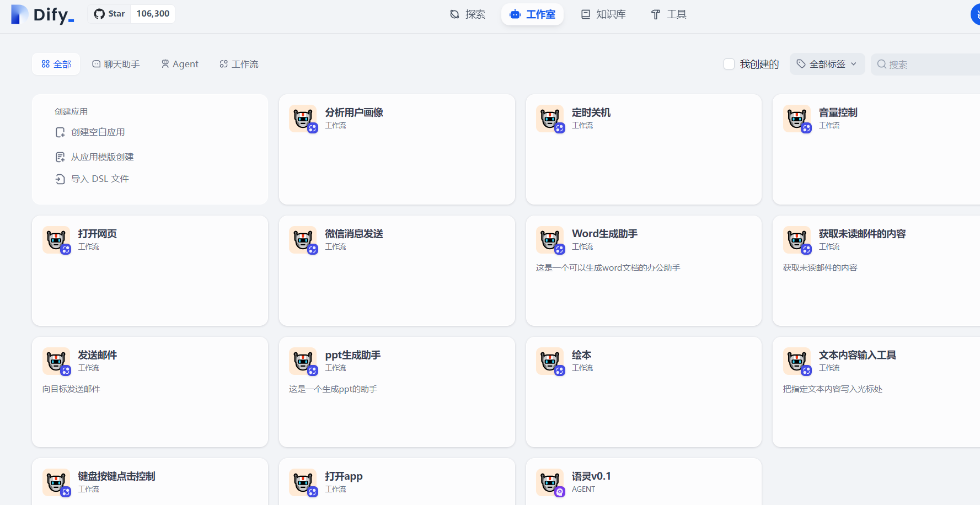Viewport: 980px width, 505px height.
Task: Enable the 我创建的 checkbox
Action: 729,64
